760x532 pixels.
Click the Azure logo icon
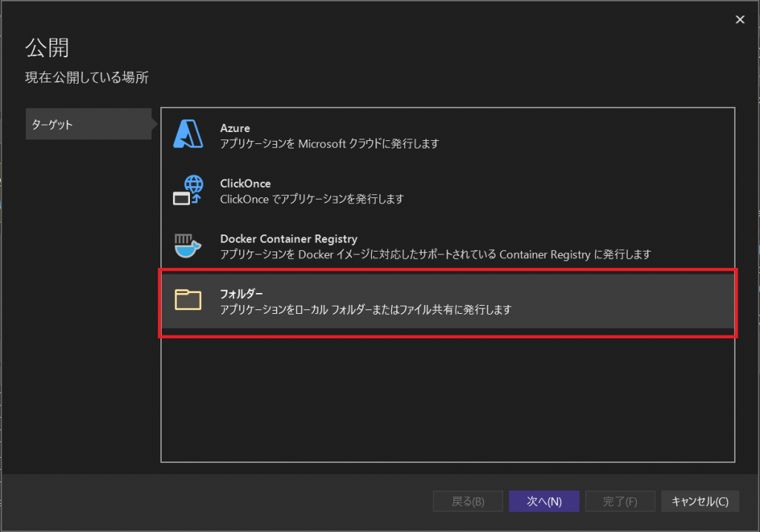pyautogui.click(x=188, y=134)
